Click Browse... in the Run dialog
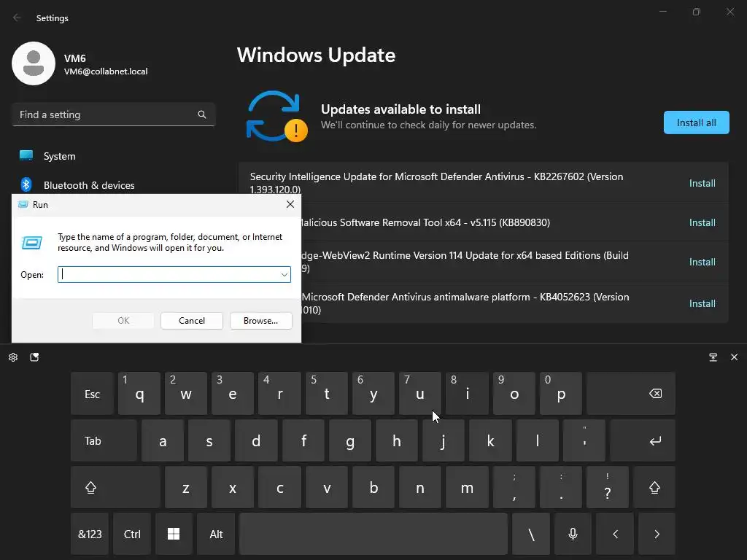Screen dimensions: 747x560 coord(260,321)
